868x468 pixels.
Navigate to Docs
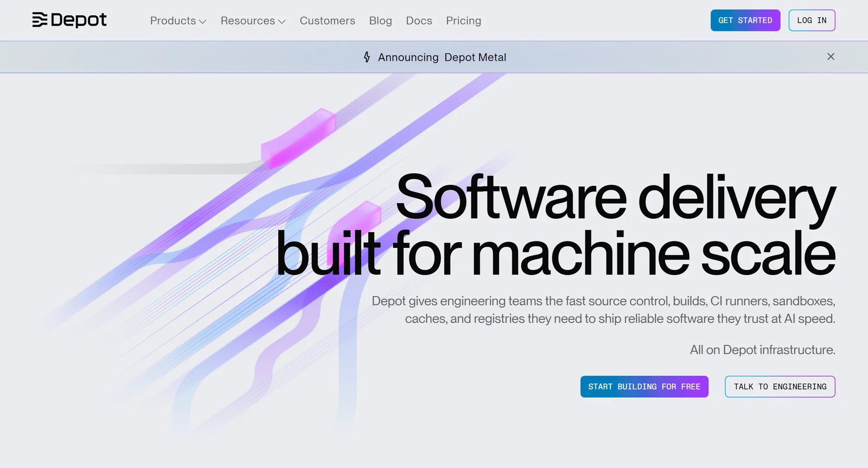419,20
